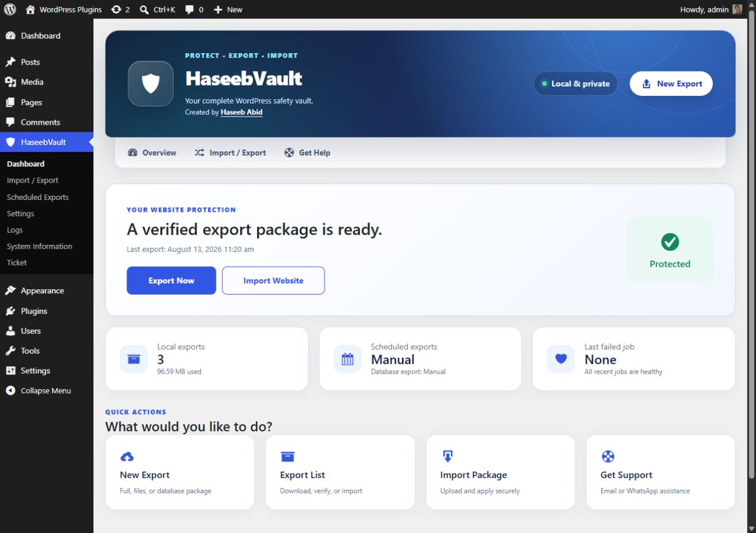Click the New Export cloud upload icon
Viewport: 756px width, 533px height.
point(127,456)
